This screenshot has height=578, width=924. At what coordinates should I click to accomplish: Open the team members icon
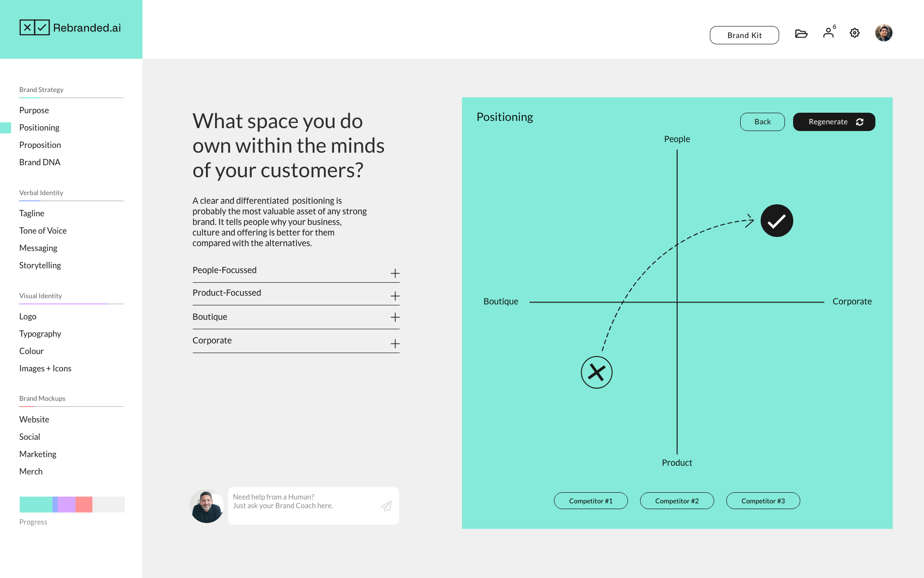pyautogui.click(x=829, y=32)
